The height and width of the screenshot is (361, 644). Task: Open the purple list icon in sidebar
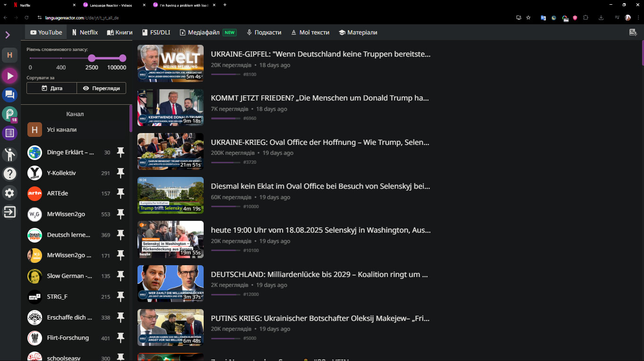(9, 133)
